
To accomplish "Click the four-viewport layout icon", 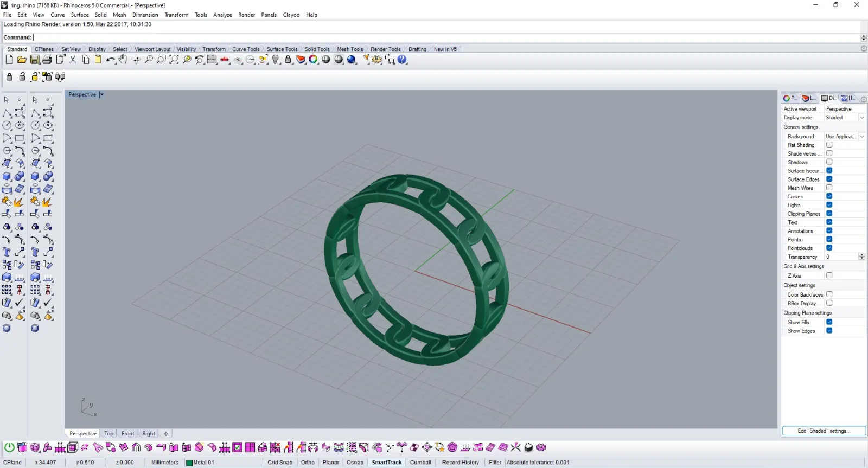I will (212, 60).
